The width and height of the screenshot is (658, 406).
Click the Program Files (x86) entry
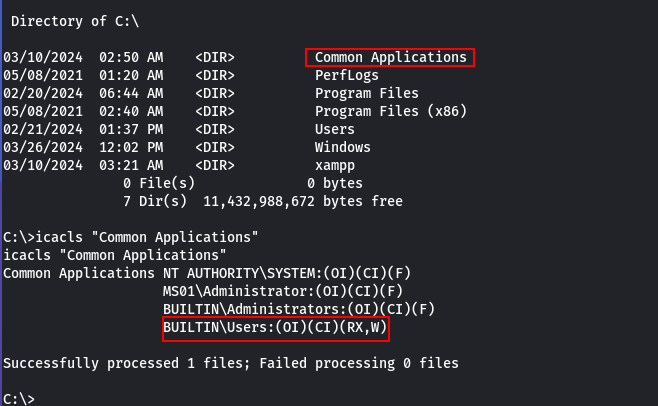coord(391,112)
